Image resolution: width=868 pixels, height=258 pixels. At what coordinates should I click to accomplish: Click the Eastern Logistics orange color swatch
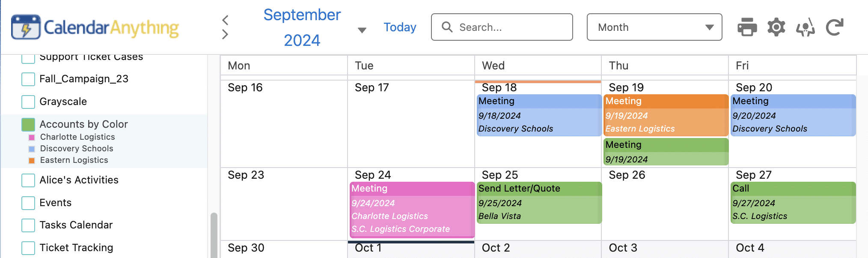(x=32, y=161)
